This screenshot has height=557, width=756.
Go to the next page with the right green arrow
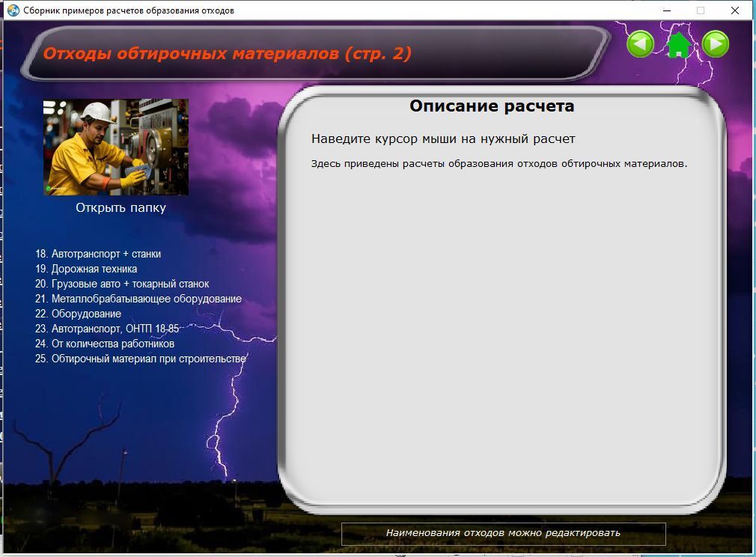(x=716, y=44)
